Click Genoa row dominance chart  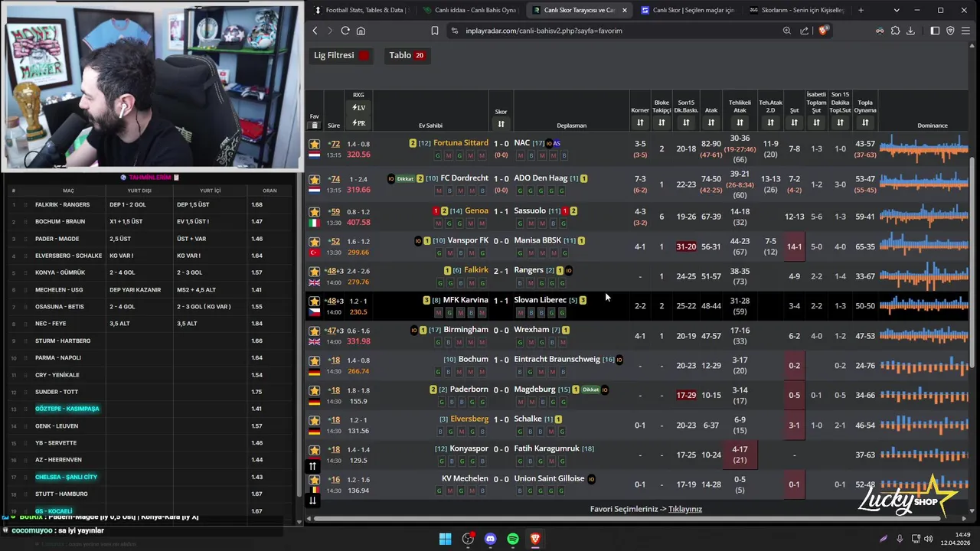tap(924, 217)
